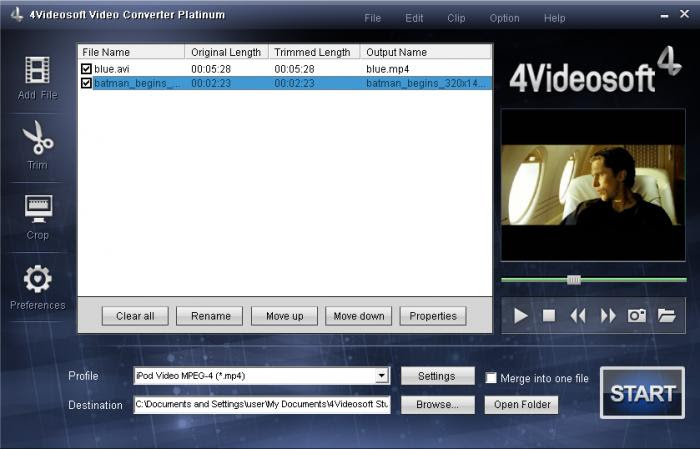This screenshot has height=449, width=700.
Task: Select the Trim scissors tool
Action: (37, 138)
